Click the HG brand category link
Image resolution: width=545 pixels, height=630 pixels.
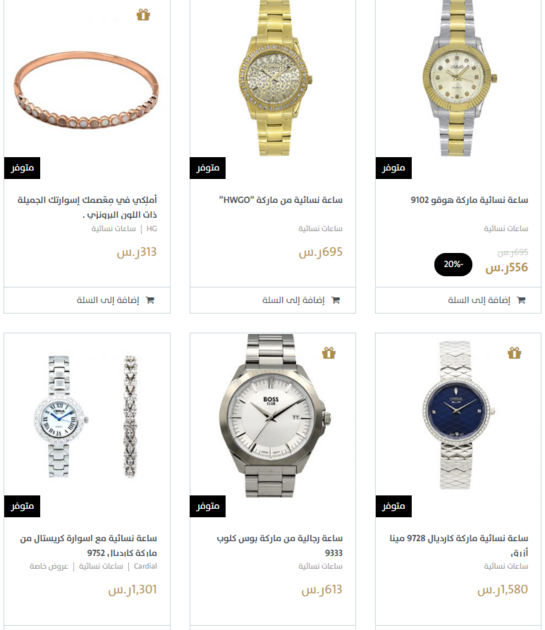click(x=152, y=229)
